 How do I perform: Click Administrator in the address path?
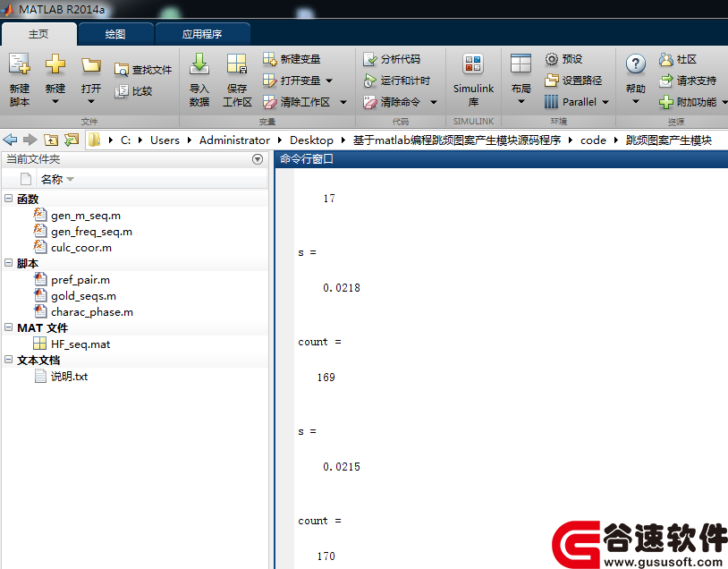[234, 140]
